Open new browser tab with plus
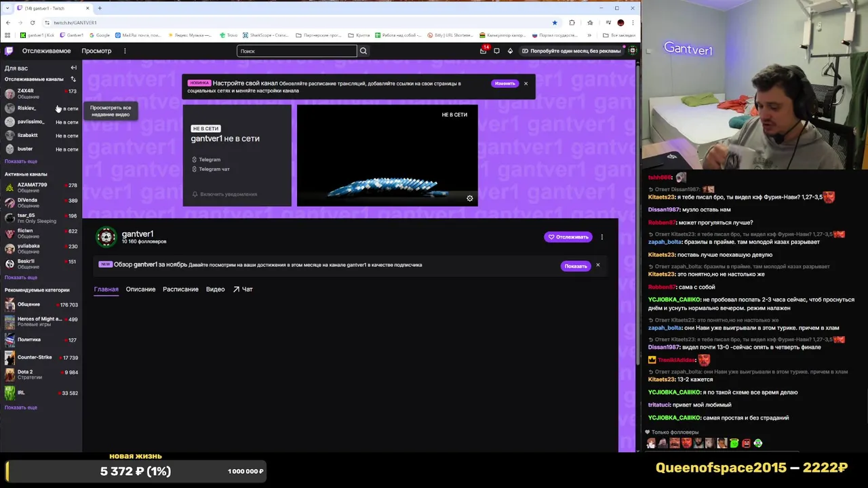This screenshot has height=488, width=868. point(100,8)
